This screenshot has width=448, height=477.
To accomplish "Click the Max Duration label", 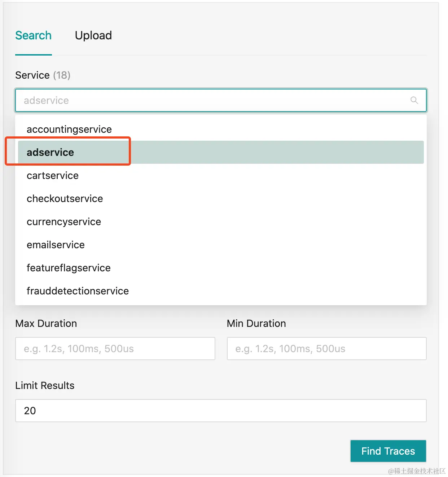I will (46, 323).
